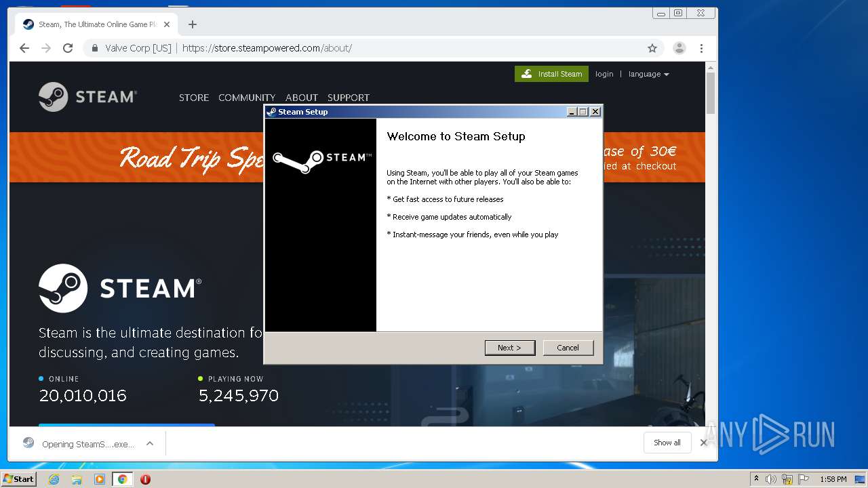Click the volume tray icon
Screen dimensions: 868x488
point(771,479)
